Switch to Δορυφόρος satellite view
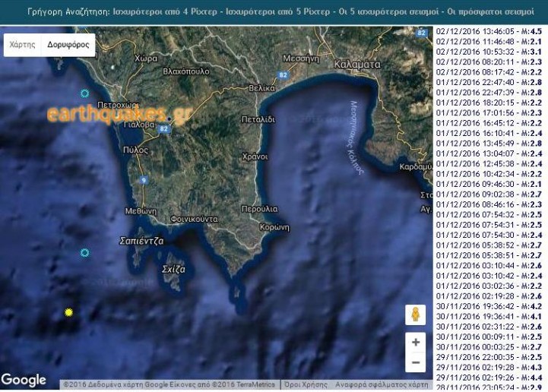Screen dimensions: 548x392 pyautogui.click(x=68, y=45)
